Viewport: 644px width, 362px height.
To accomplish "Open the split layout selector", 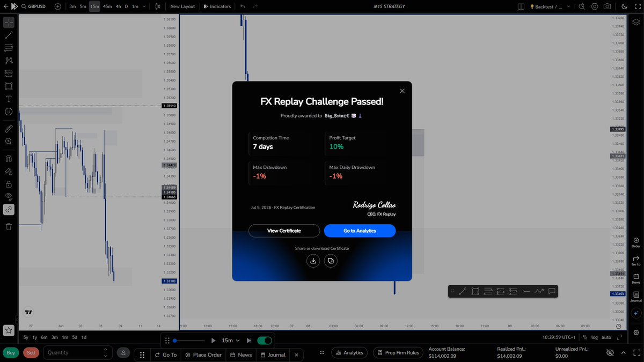I will tap(521, 6).
